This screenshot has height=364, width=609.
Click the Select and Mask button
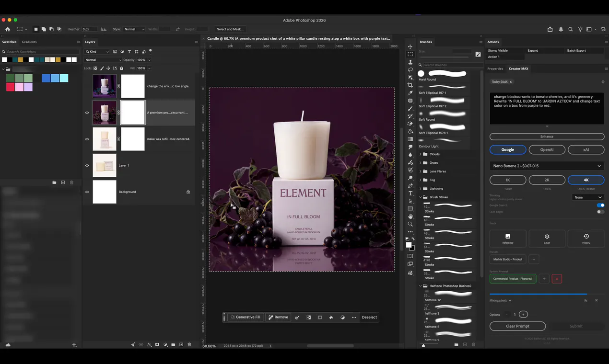click(230, 29)
